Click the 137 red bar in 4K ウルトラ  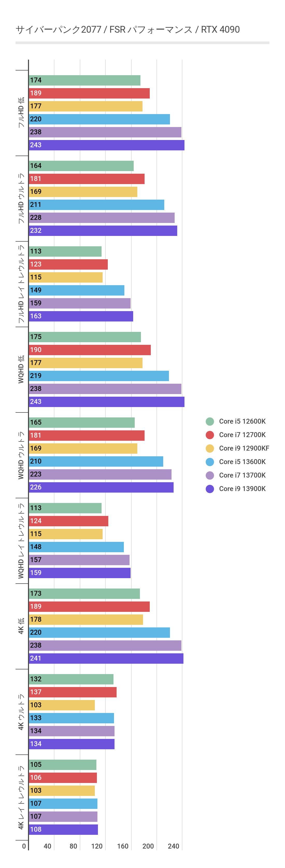pyautogui.click(x=73, y=692)
